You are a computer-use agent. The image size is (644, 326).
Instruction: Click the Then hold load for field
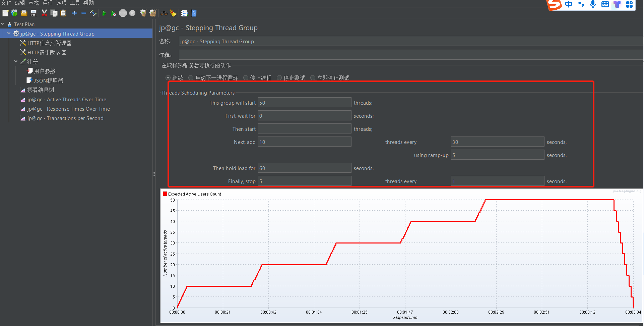pos(305,168)
